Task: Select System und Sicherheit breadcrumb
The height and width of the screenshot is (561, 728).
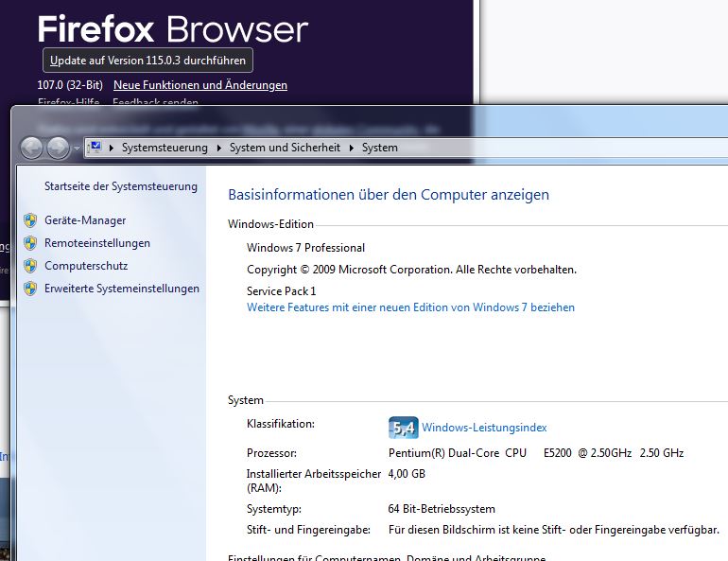Action: [x=285, y=148]
